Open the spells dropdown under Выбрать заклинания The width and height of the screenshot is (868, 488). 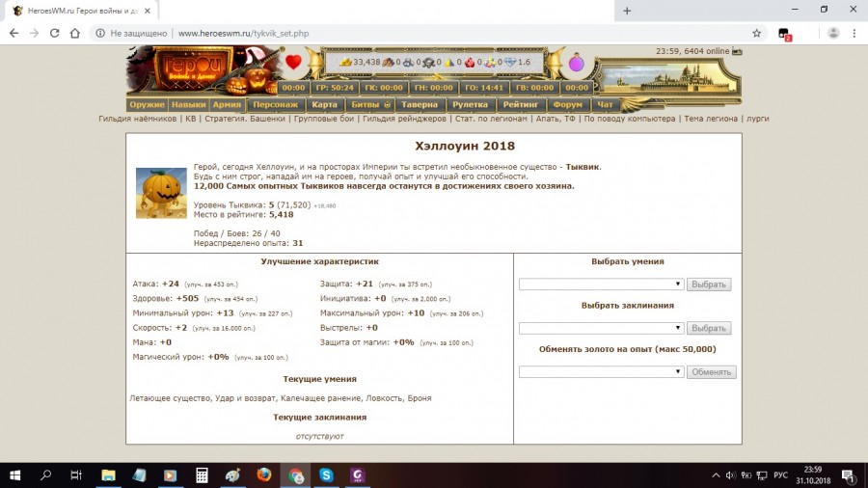(x=601, y=328)
